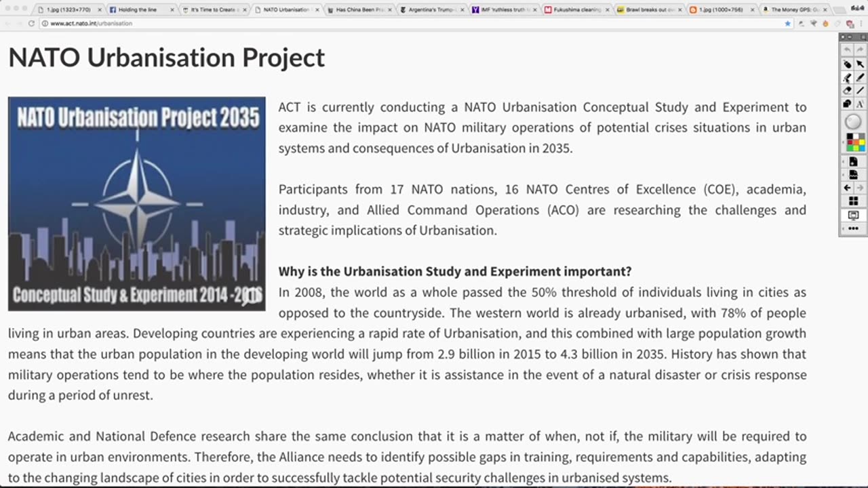The width and height of the screenshot is (868, 488).
Task: Close the 'Holding the line' tab
Action: click(172, 9)
